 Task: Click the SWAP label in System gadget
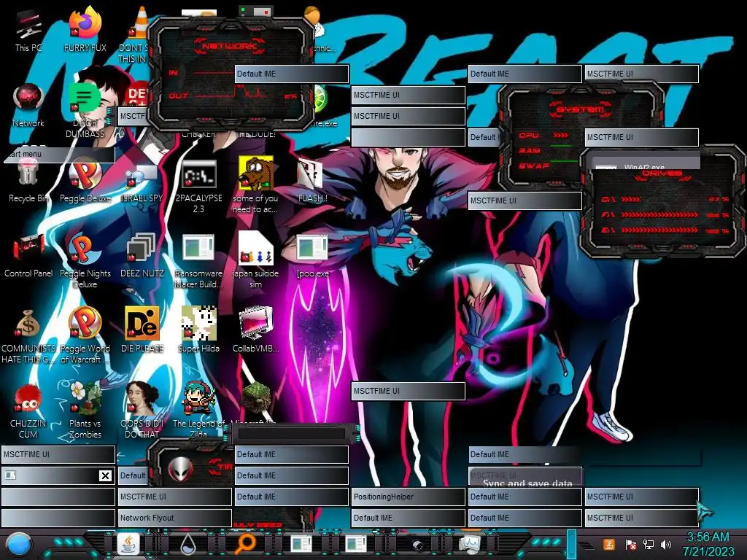[x=533, y=166]
